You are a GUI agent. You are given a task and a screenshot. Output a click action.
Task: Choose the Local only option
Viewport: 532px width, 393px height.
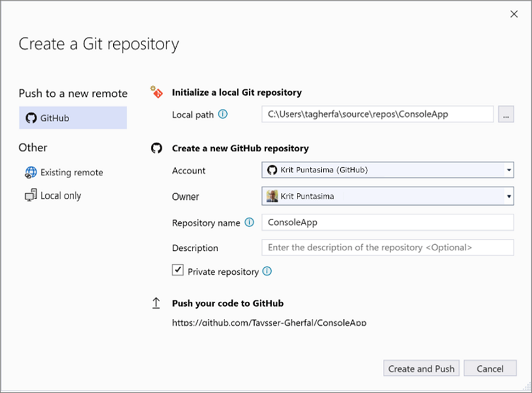(53, 196)
